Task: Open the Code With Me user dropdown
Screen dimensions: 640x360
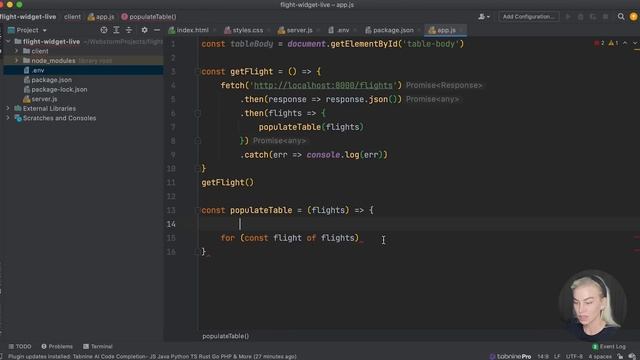Action: coord(484,17)
